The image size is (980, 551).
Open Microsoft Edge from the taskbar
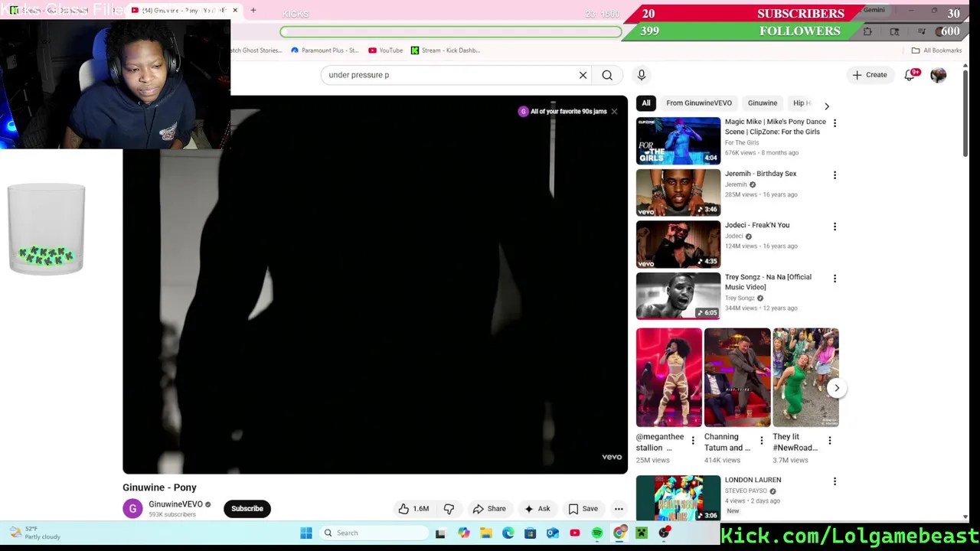click(508, 533)
